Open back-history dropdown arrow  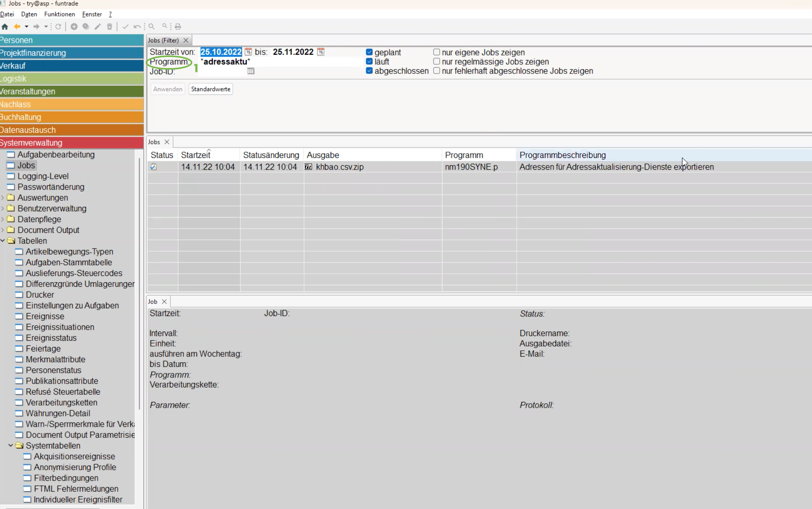coord(27,27)
